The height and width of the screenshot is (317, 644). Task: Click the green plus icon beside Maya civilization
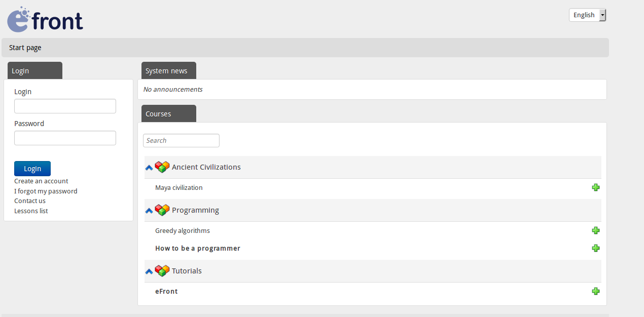pyautogui.click(x=596, y=187)
